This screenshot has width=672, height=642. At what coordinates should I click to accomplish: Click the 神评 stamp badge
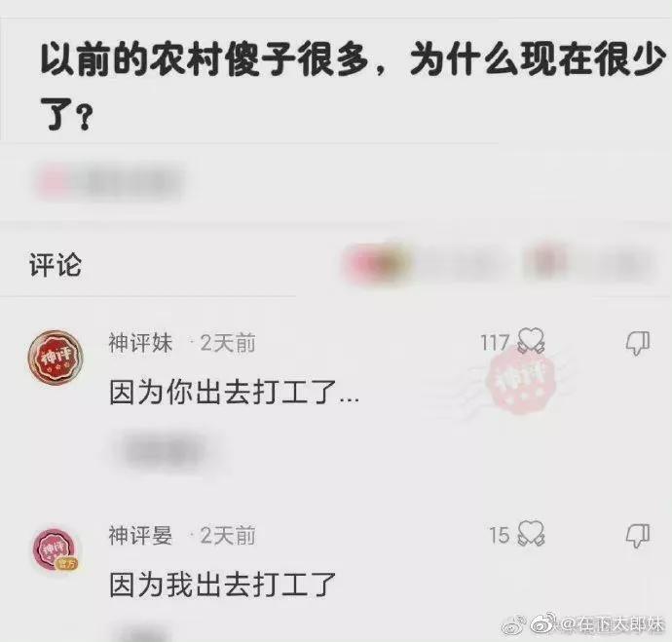(x=520, y=382)
